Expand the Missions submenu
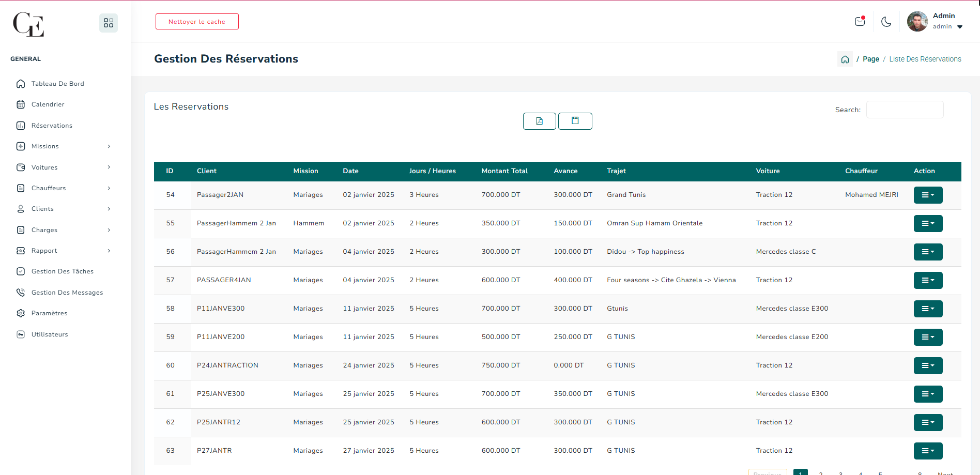Viewport: 980px width, 475px height. (x=109, y=147)
